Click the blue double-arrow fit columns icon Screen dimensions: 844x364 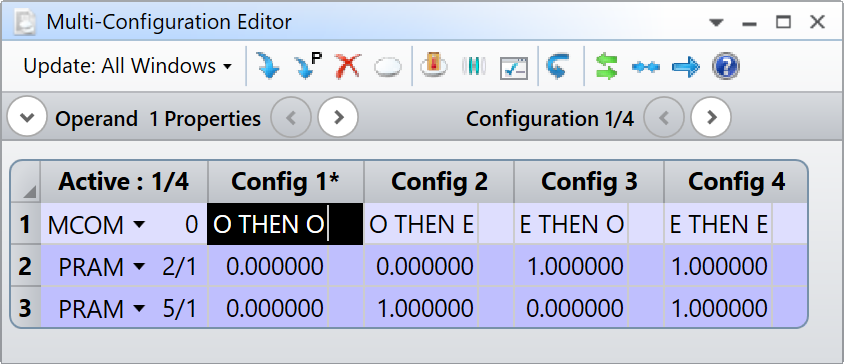pos(646,67)
